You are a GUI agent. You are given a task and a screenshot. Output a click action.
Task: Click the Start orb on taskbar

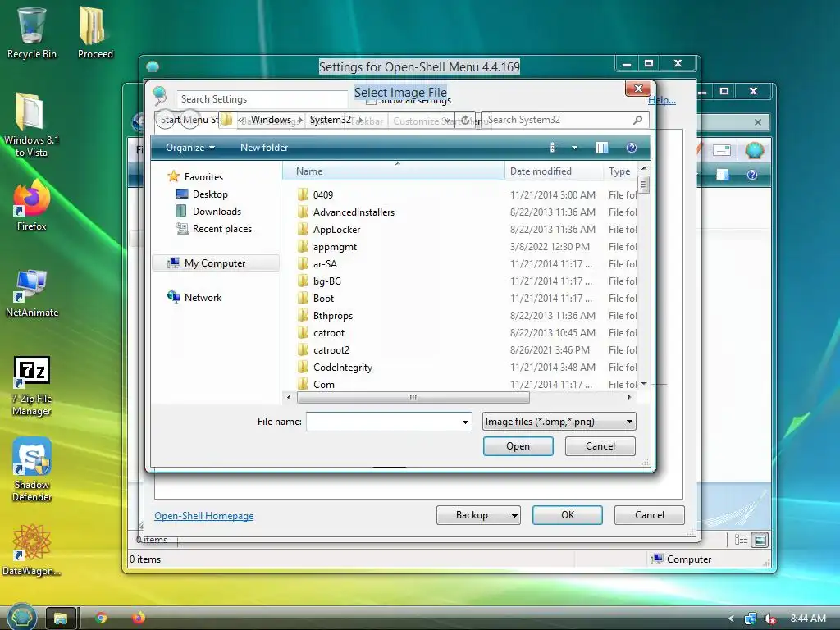pyautogui.click(x=21, y=617)
